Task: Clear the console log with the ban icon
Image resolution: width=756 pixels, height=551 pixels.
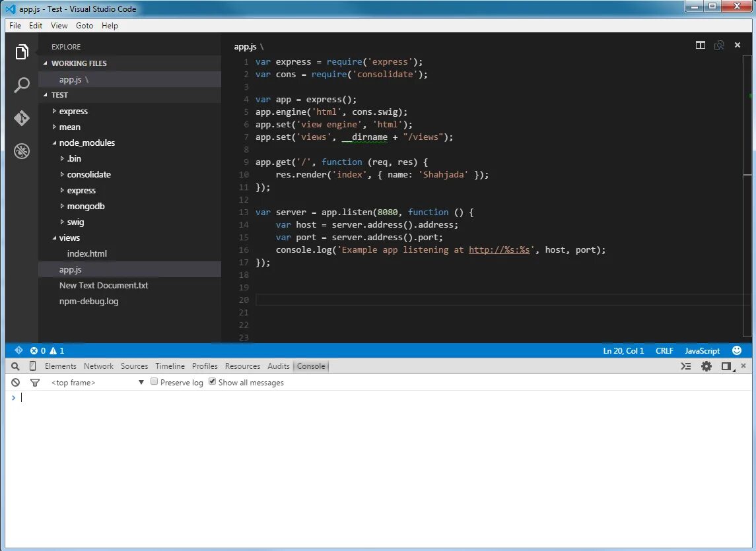Action: (15, 382)
